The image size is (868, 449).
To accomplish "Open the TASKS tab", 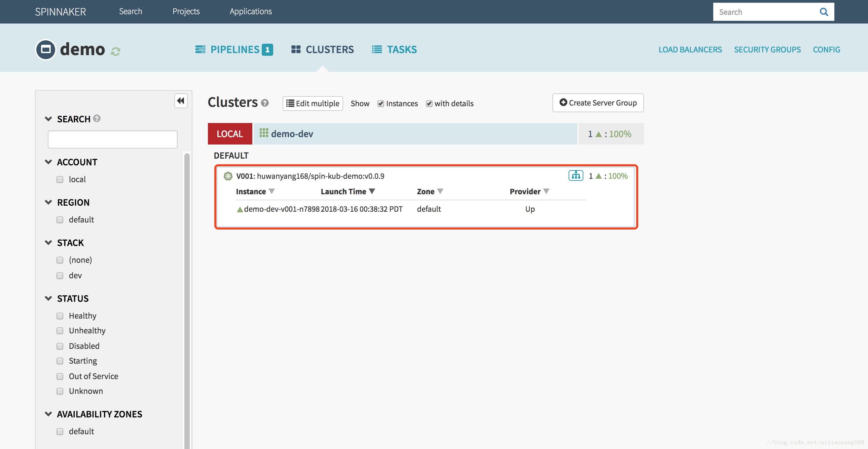I will point(394,49).
